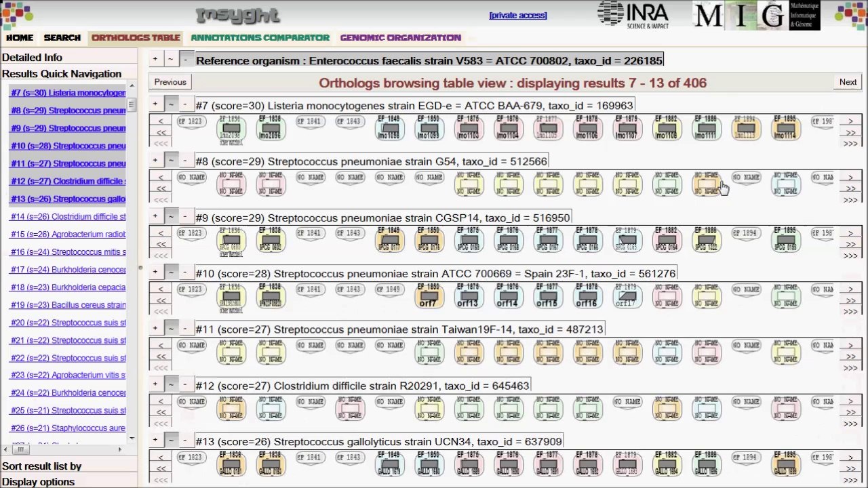
Task: Open the SEARCH menu item
Action: [x=62, y=38]
